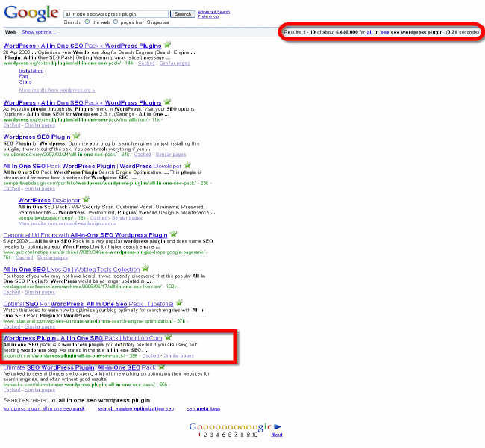Open Preferences link
This screenshot has width=485, height=448.
coord(208,16)
